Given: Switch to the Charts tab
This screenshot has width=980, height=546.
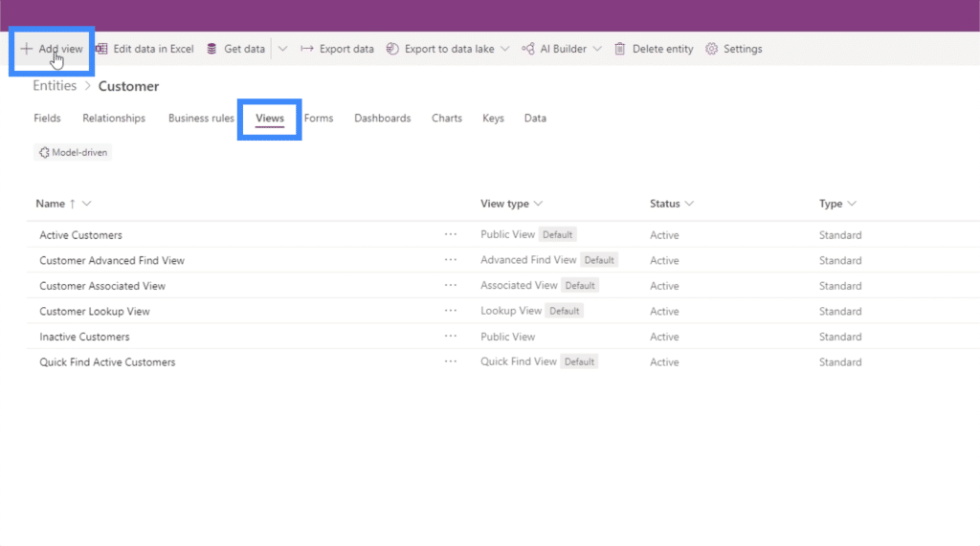Looking at the screenshot, I should pyautogui.click(x=447, y=118).
